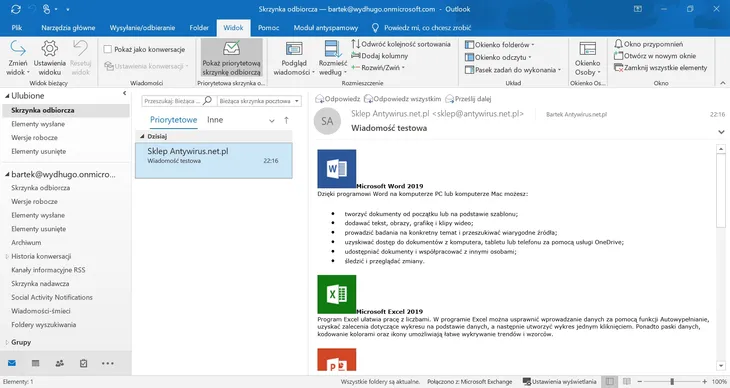Select Wiadomości-śmieci folder

41,311
